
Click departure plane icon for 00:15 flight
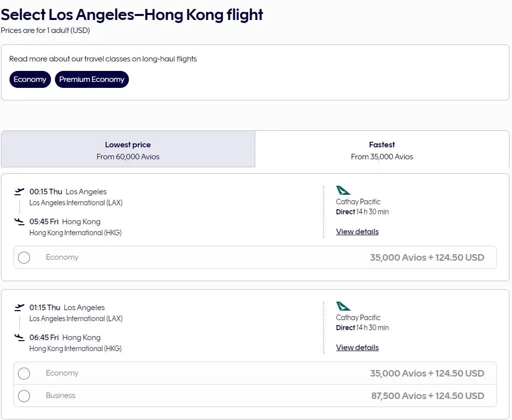(19, 191)
